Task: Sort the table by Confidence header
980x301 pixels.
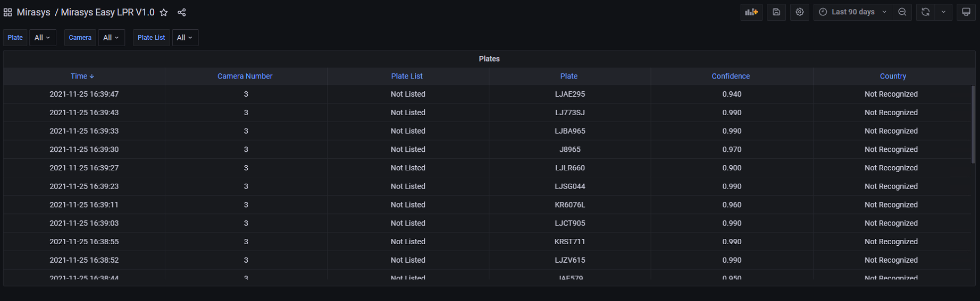Action: coord(731,76)
